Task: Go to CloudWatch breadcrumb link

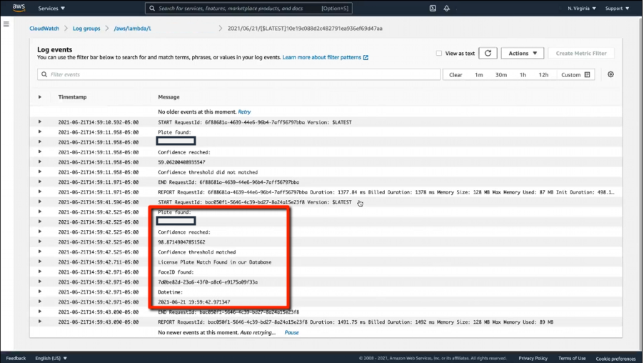Action: 44,29
